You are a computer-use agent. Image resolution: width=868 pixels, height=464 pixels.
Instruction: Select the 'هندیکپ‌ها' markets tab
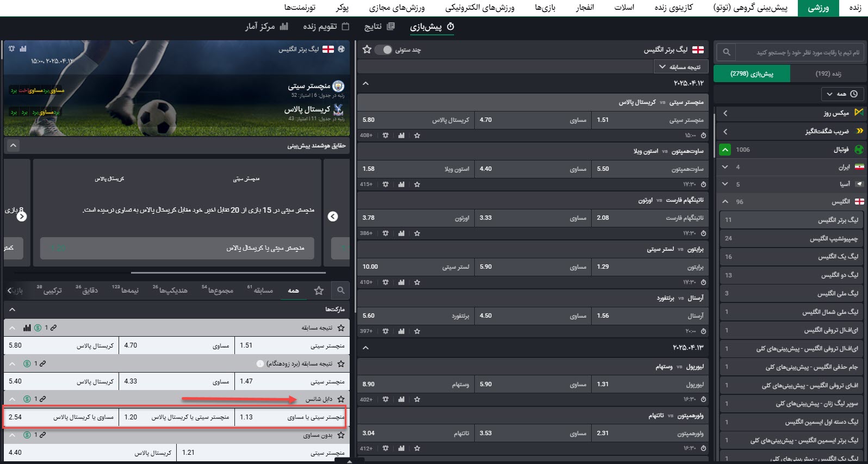tap(170, 290)
